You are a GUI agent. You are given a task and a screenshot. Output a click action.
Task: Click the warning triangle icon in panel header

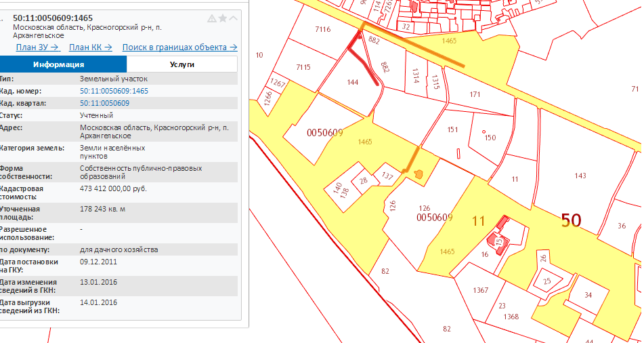point(212,18)
